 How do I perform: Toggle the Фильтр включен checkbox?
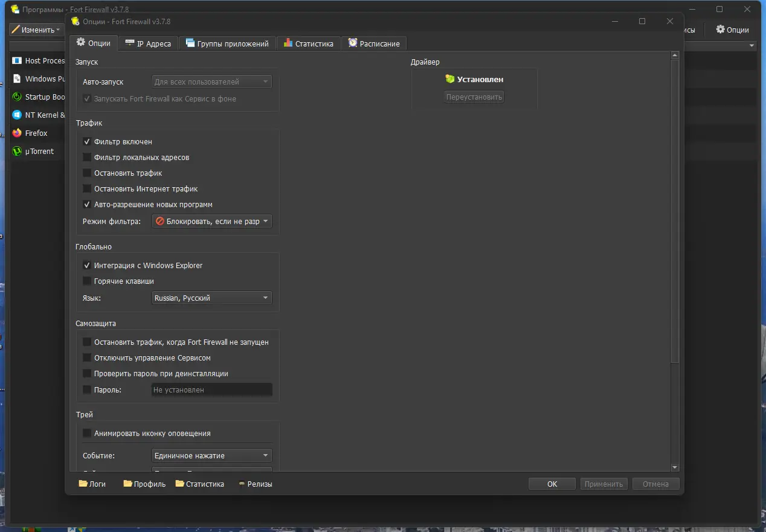[x=87, y=141]
